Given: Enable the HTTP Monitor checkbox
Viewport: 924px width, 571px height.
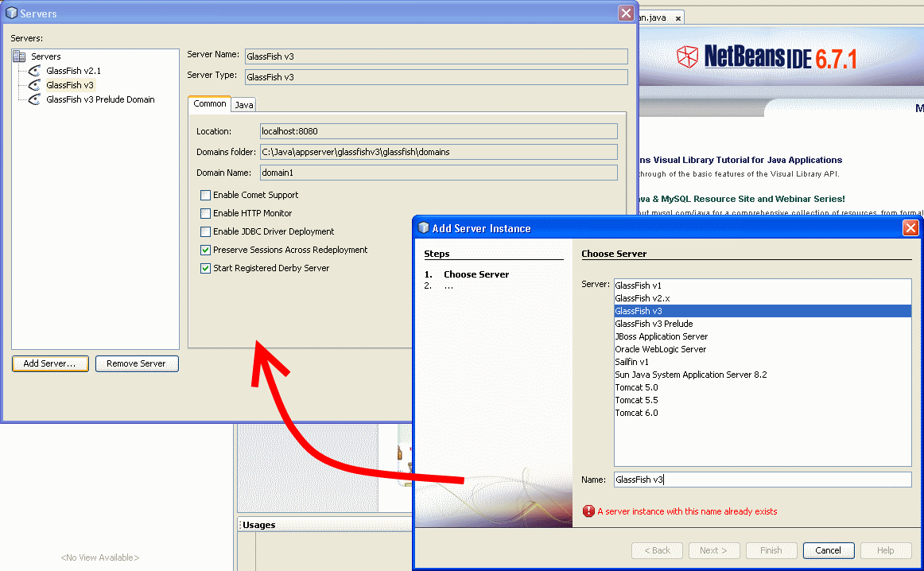Looking at the screenshot, I should pos(205,213).
